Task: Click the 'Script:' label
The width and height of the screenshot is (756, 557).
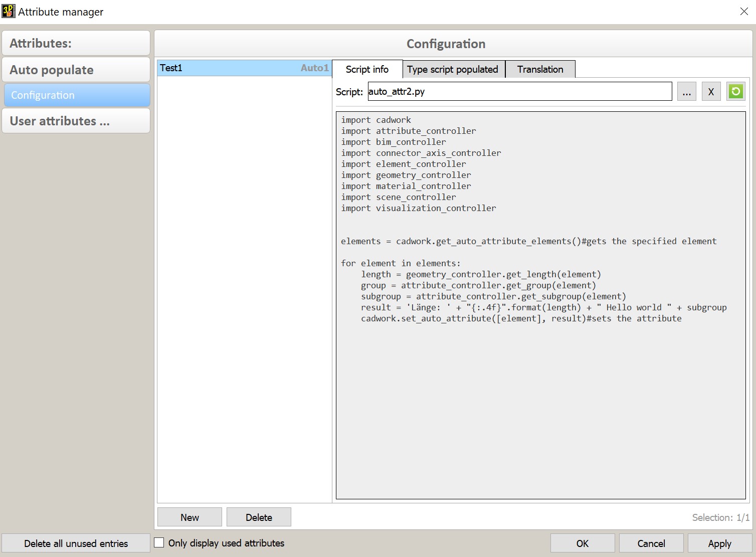Action: pos(349,92)
